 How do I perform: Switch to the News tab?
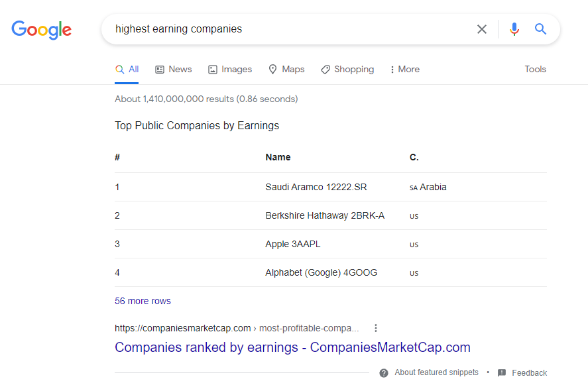(174, 70)
